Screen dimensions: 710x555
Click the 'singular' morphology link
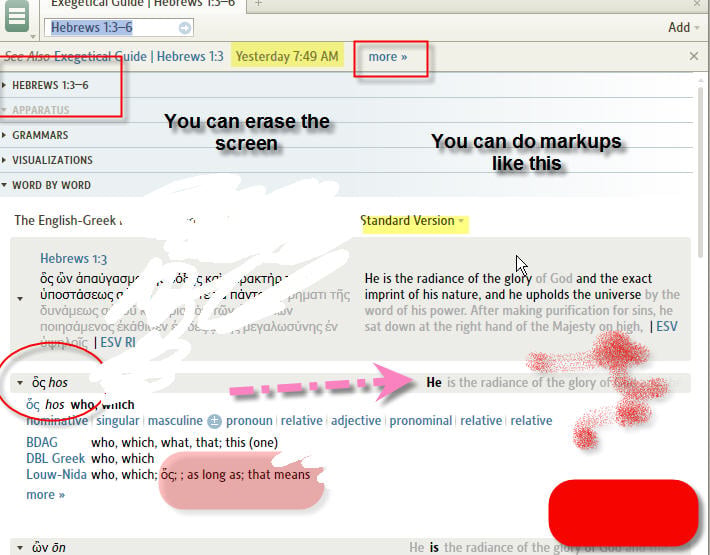click(118, 421)
